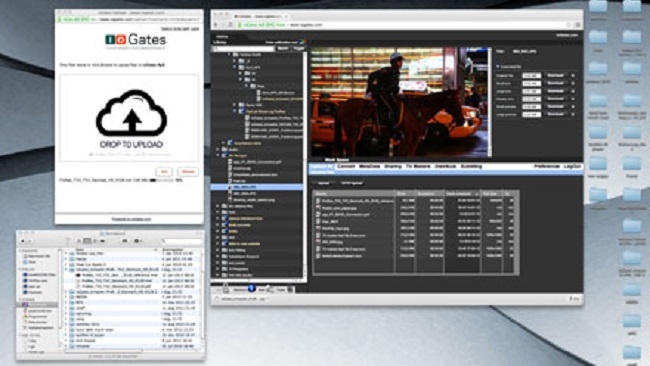Select the .mov file with black icon in Finder
This screenshot has height=366, width=650.
click(x=117, y=275)
